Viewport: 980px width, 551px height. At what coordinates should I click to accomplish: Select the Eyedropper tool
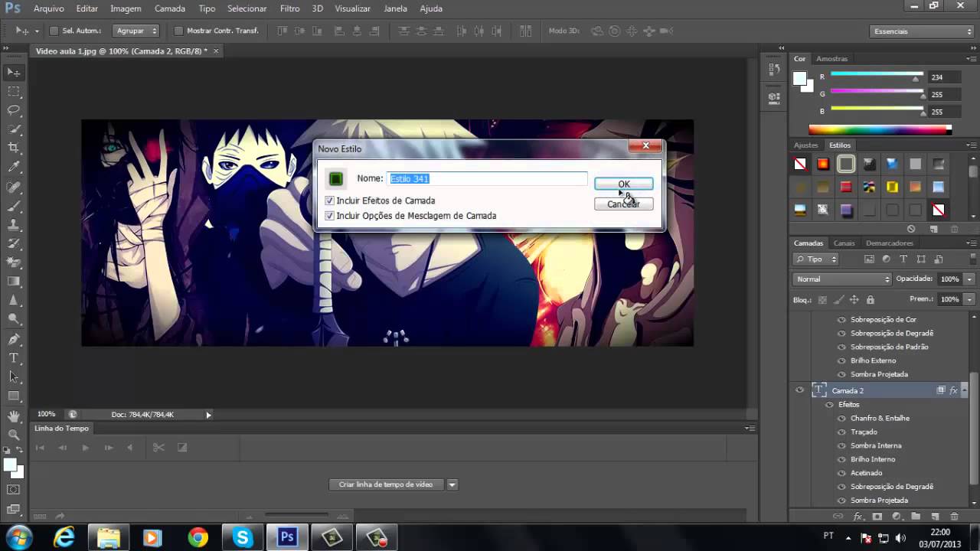[x=14, y=167]
